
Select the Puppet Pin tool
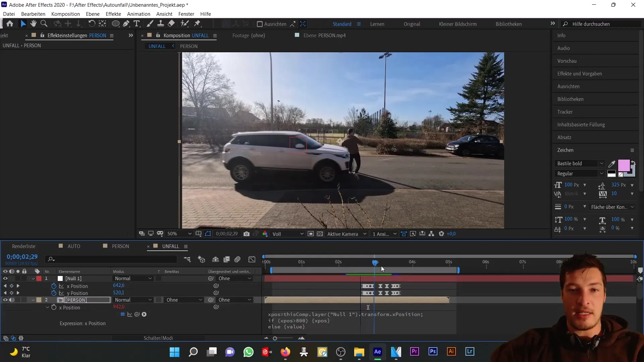click(x=198, y=24)
